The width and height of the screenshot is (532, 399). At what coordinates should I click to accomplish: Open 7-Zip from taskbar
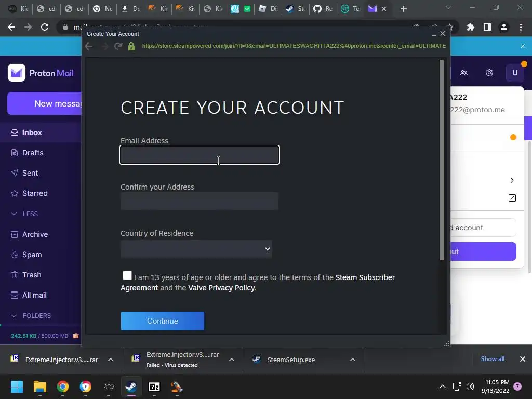pos(154,387)
